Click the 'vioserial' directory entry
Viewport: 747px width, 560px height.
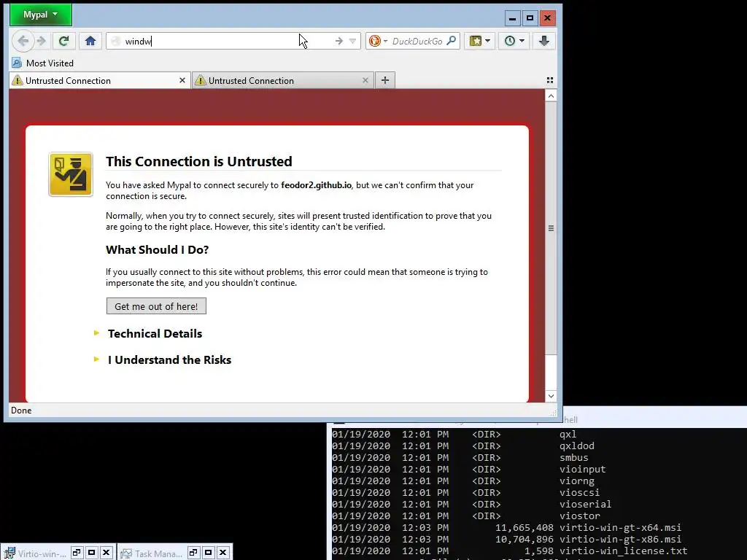point(586,504)
